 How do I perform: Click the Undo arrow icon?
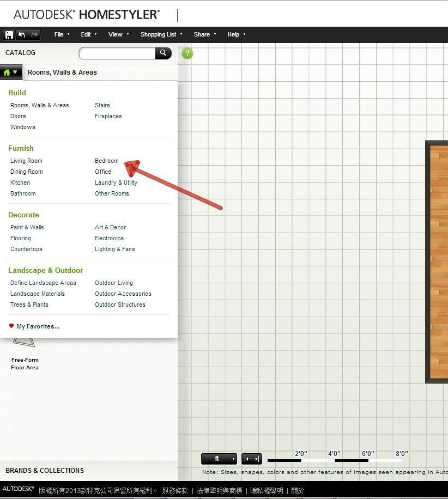tap(22, 35)
